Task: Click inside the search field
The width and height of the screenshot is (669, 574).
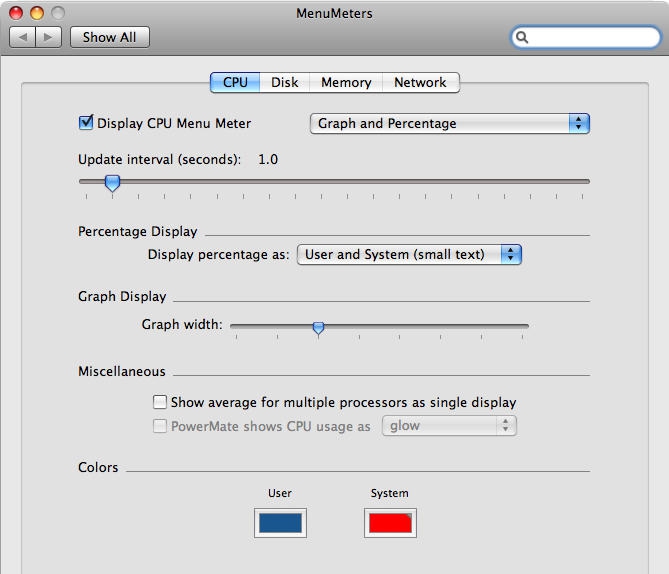Action: (x=590, y=37)
